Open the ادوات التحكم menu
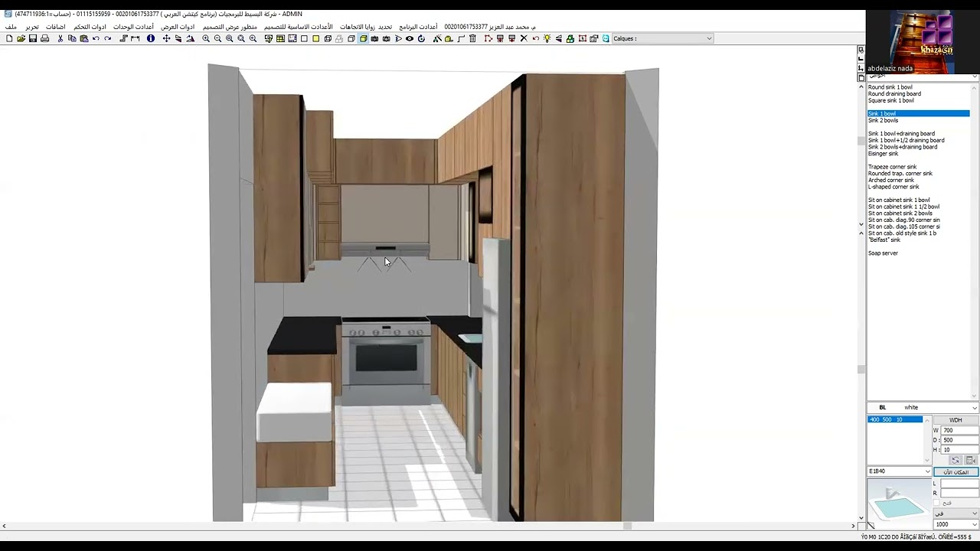Screen dimensions: 980x551 90,27
